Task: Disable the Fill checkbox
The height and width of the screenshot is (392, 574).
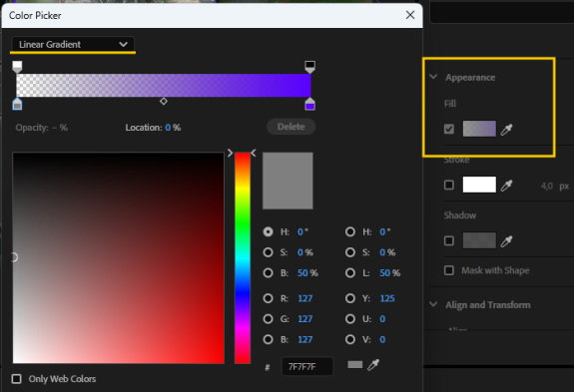Action: pos(449,129)
